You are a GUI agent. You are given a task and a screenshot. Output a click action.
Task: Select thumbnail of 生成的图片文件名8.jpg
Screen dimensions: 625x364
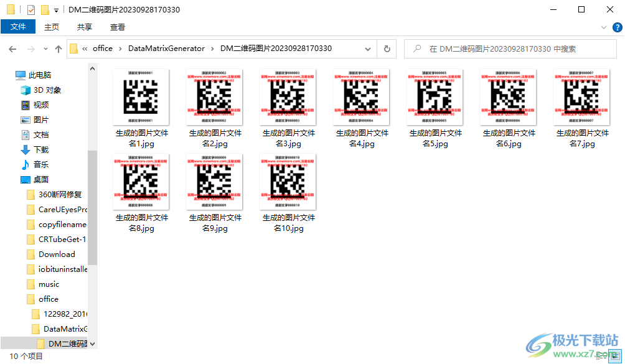point(141,182)
